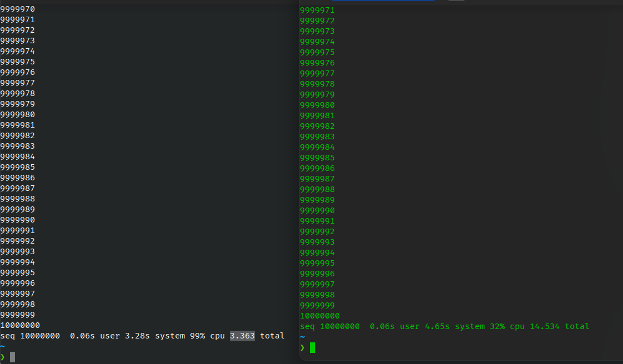Click line 9999971 in the green terminal
623x364 pixels.
click(x=318, y=10)
